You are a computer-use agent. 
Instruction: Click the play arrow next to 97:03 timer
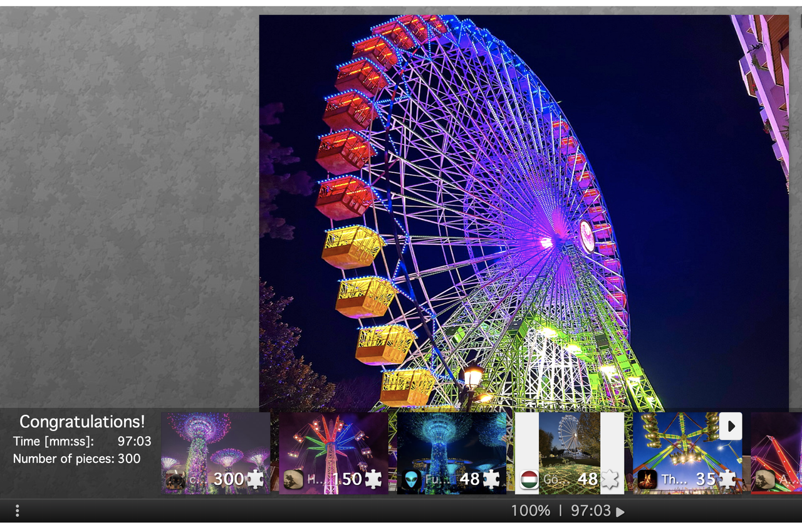620,512
